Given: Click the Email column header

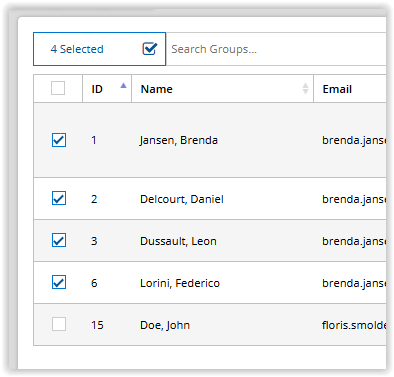Looking at the screenshot, I should click(x=350, y=89).
